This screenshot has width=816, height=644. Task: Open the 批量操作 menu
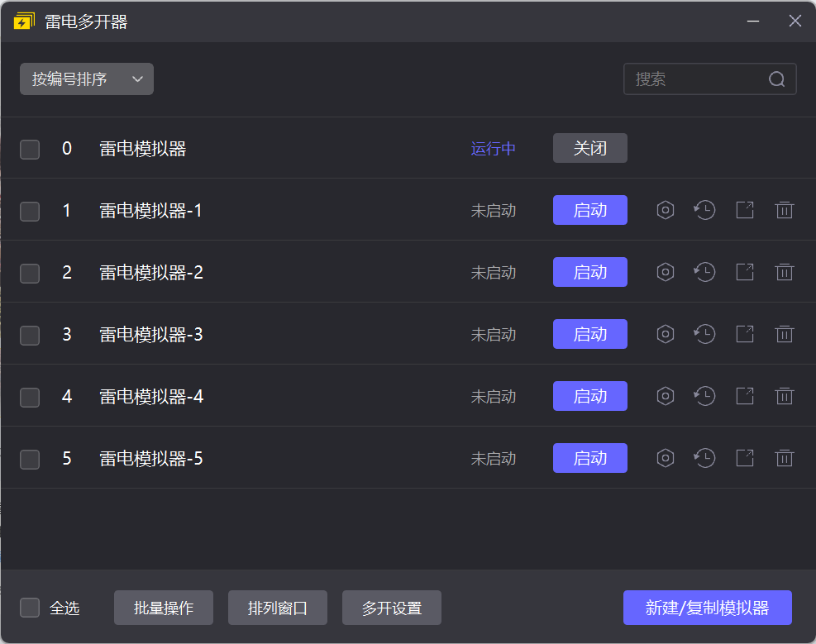[164, 608]
